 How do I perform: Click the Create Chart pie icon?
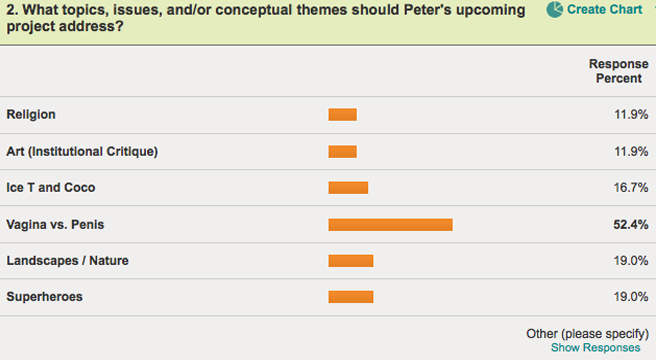click(554, 9)
